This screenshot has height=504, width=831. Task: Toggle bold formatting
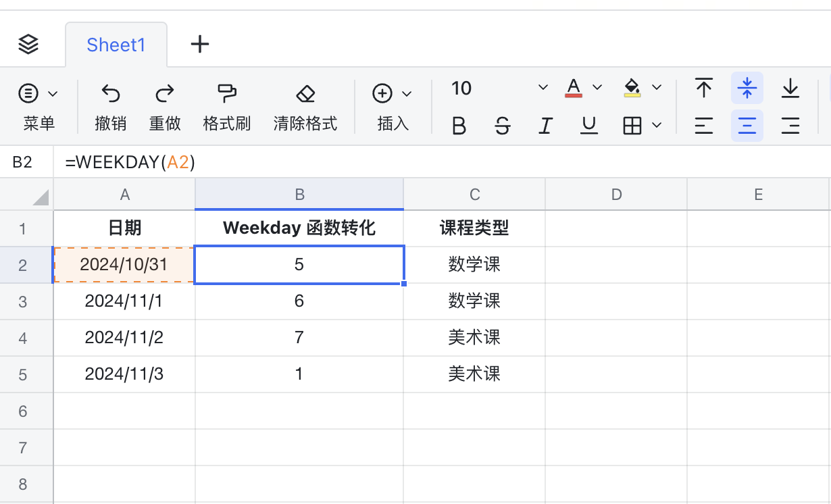[459, 126]
